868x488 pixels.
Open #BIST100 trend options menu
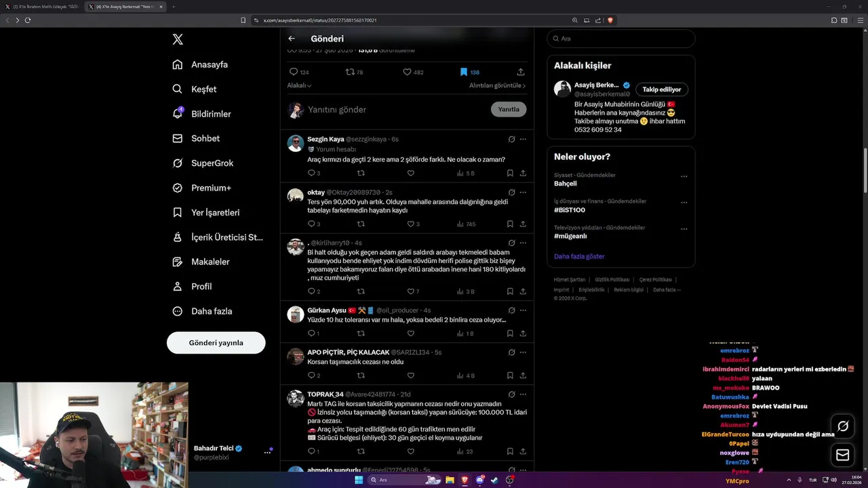click(x=684, y=202)
